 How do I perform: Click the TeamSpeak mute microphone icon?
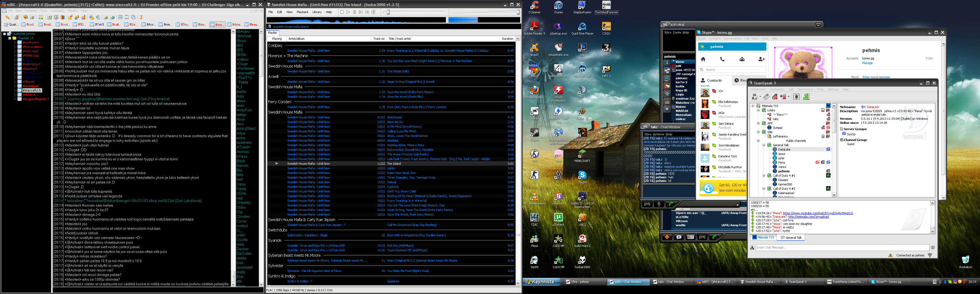775,97
